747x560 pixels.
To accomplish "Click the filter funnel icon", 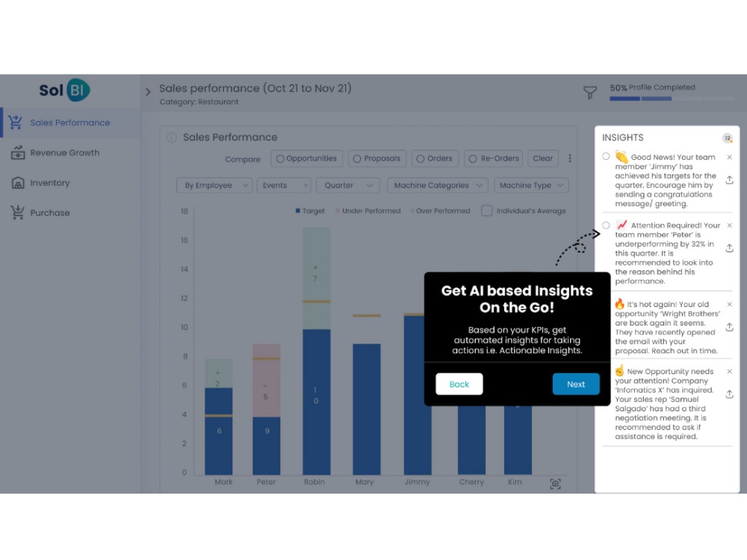I will [590, 92].
